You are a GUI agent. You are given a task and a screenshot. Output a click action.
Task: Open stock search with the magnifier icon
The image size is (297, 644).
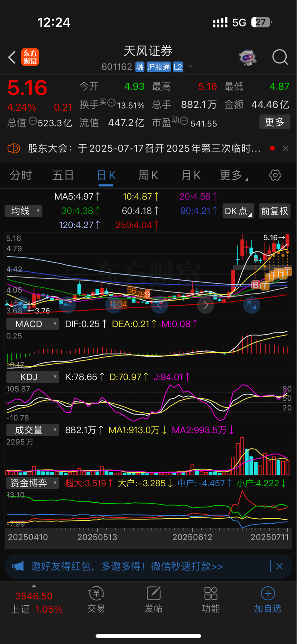pos(280,57)
